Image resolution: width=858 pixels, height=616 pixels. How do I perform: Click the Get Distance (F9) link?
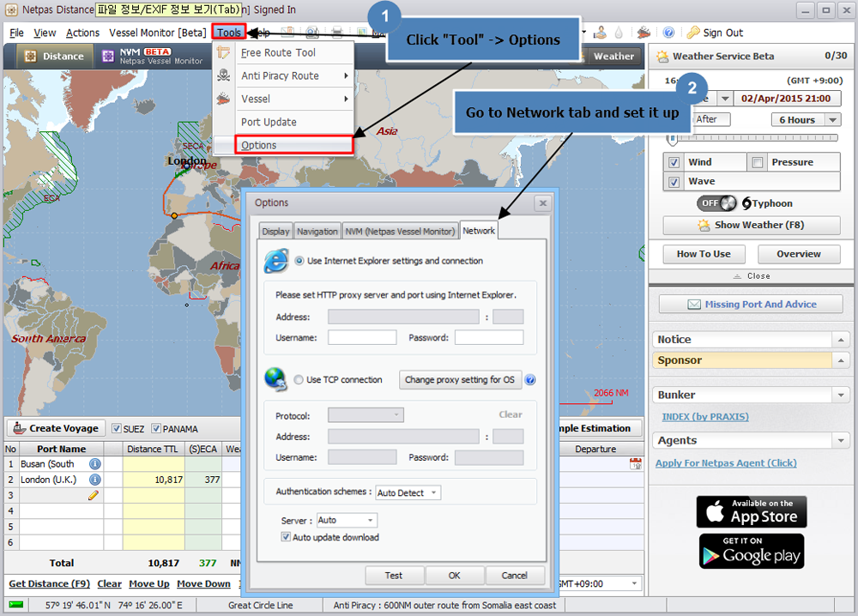(x=49, y=583)
